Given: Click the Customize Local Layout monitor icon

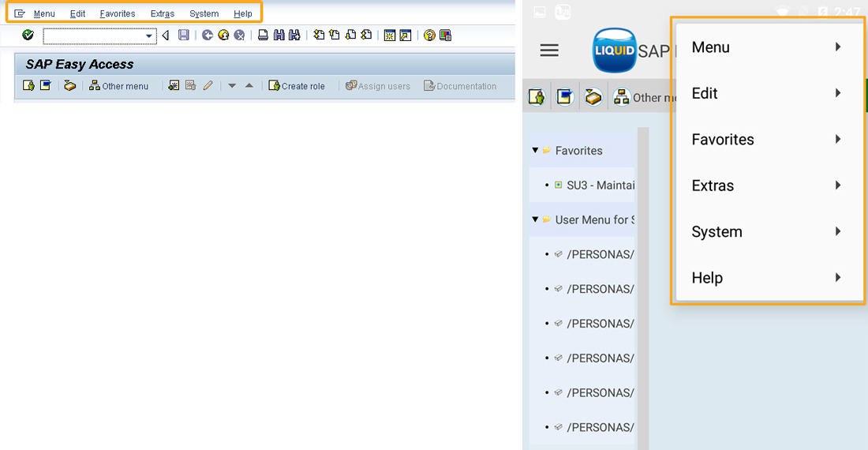Looking at the screenshot, I should pyautogui.click(x=446, y=36).
